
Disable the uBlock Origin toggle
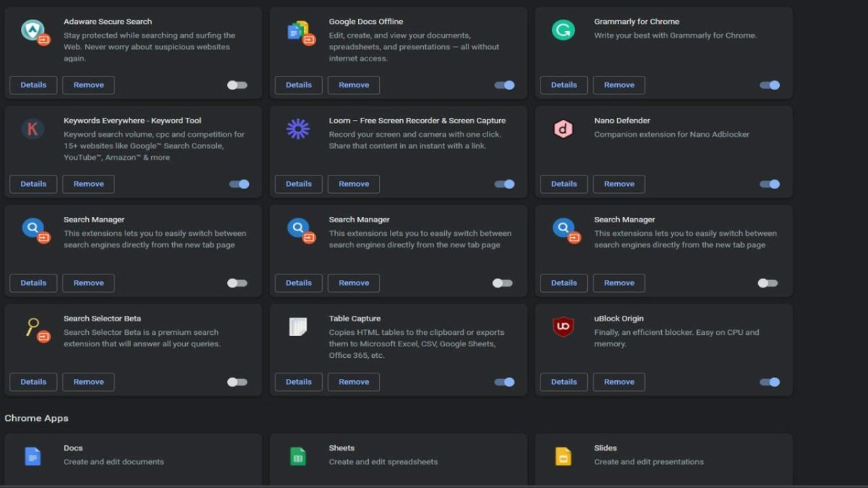point(770,382)
